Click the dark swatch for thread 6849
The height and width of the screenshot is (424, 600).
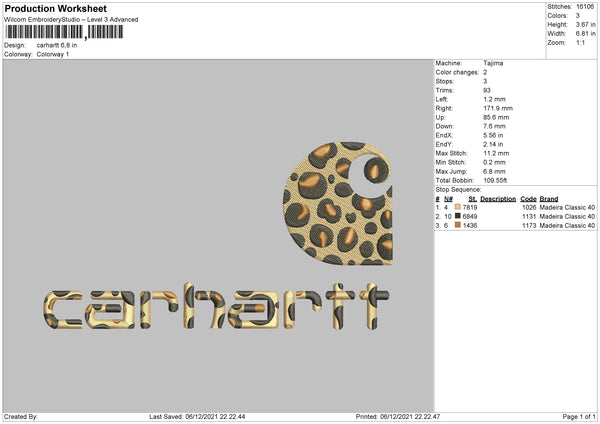(x=458, y=216)
